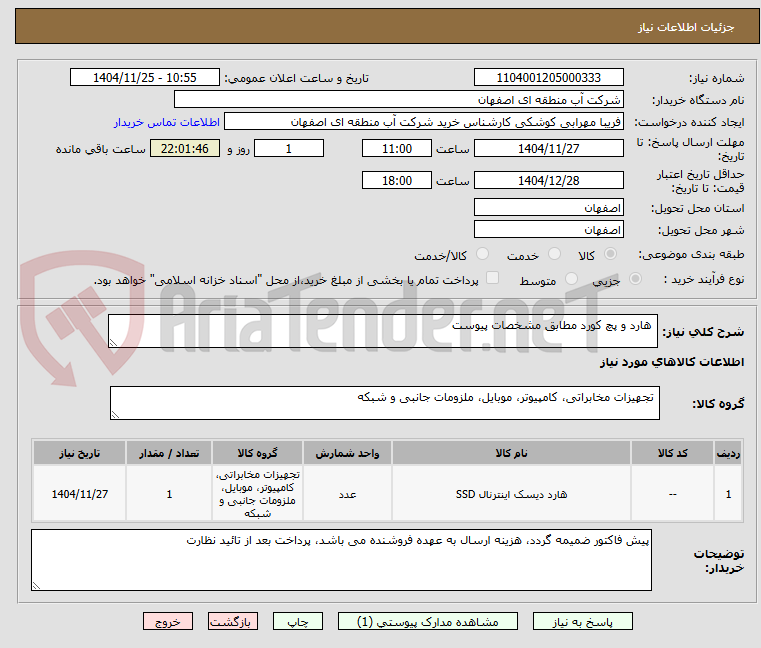Click the buyer notes text area
Viewport: 761px width, 648px height.
[341, 560]
